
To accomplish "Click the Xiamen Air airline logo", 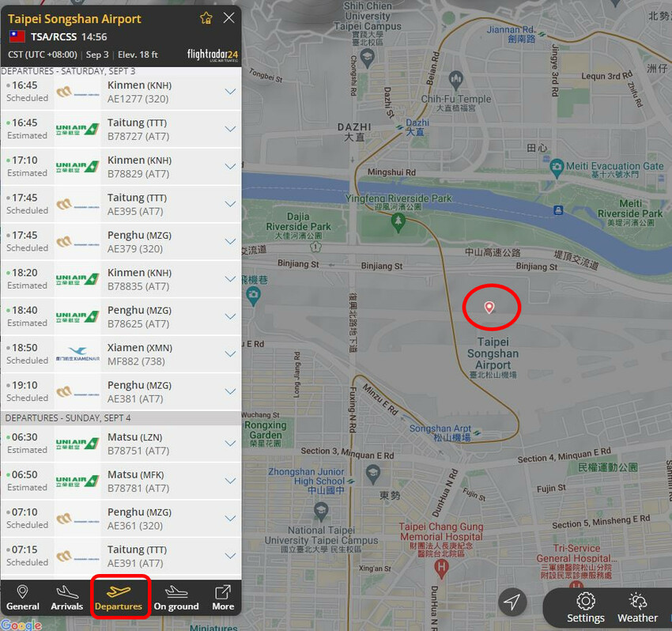I will (77, 354).
